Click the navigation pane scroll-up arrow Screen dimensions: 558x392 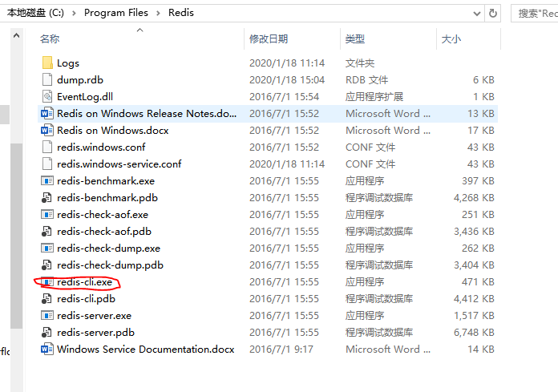coord(16,35)
